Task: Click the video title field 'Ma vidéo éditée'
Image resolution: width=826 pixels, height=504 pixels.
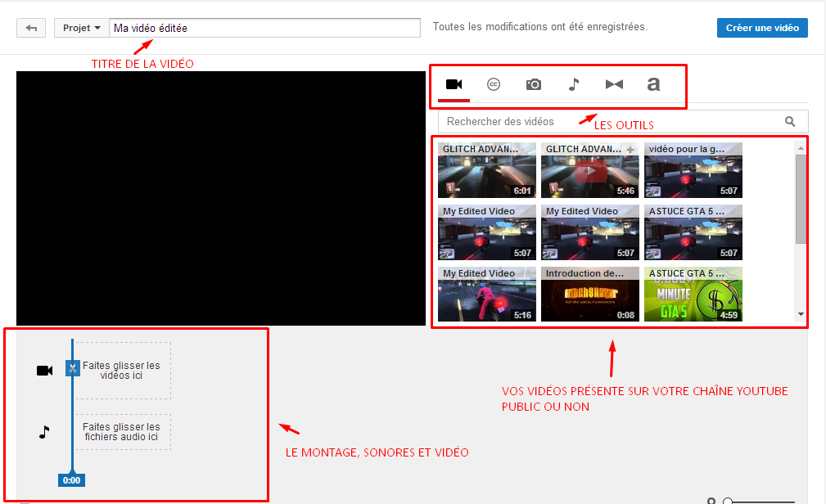Action: (264, 28)
